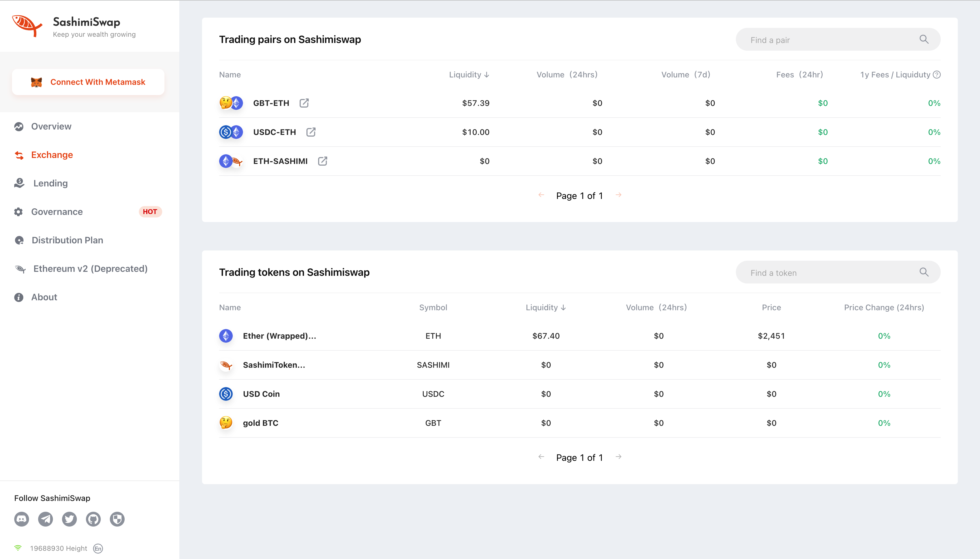Connect with Metamask wallet
980x559 pixels.
coord(88,82)
